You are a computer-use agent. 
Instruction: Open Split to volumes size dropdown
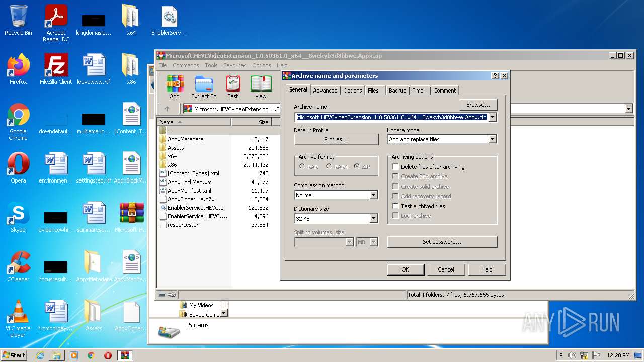pos(349,242)
